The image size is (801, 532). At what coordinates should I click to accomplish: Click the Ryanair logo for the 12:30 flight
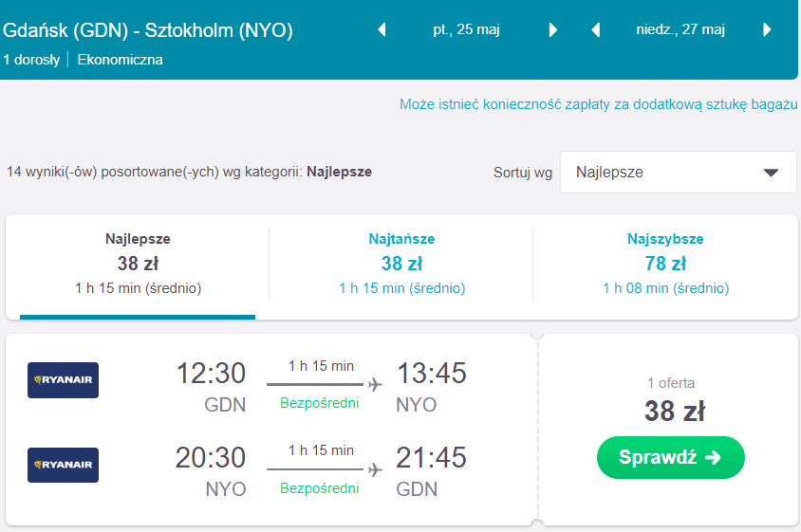pos(63,380)
